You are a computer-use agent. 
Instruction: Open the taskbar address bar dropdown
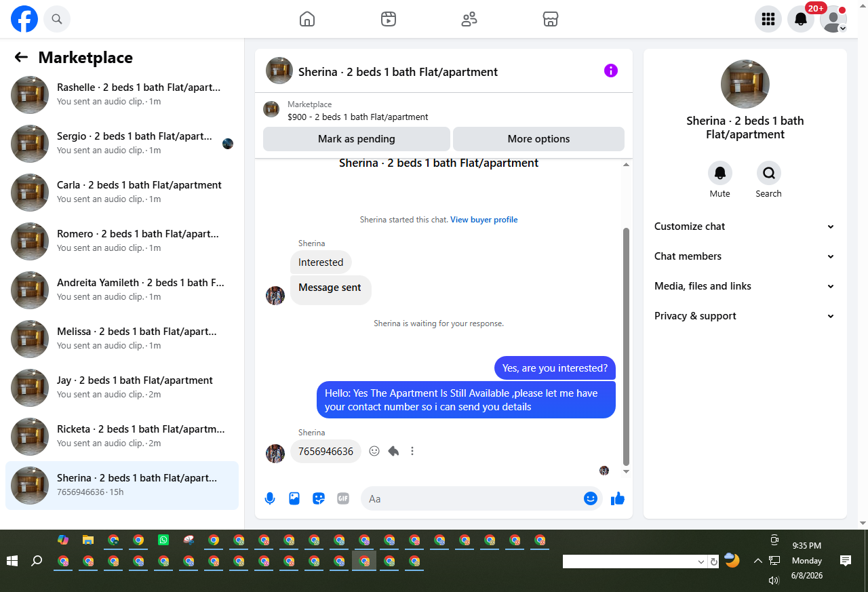[702, 561]
